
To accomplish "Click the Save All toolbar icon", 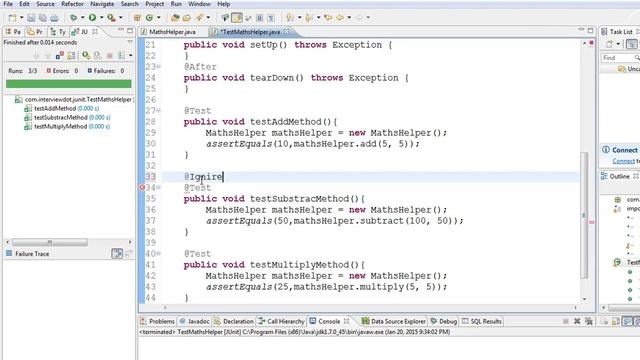I will [42, 18].
